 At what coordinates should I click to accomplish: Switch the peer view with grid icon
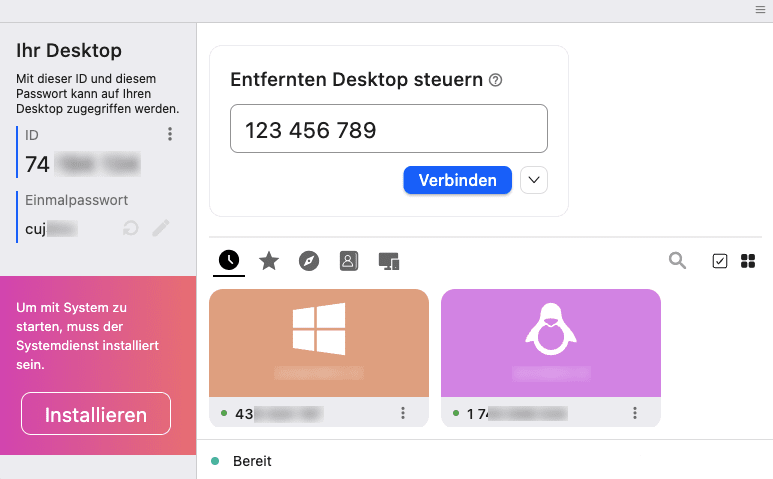coord(748,261)
